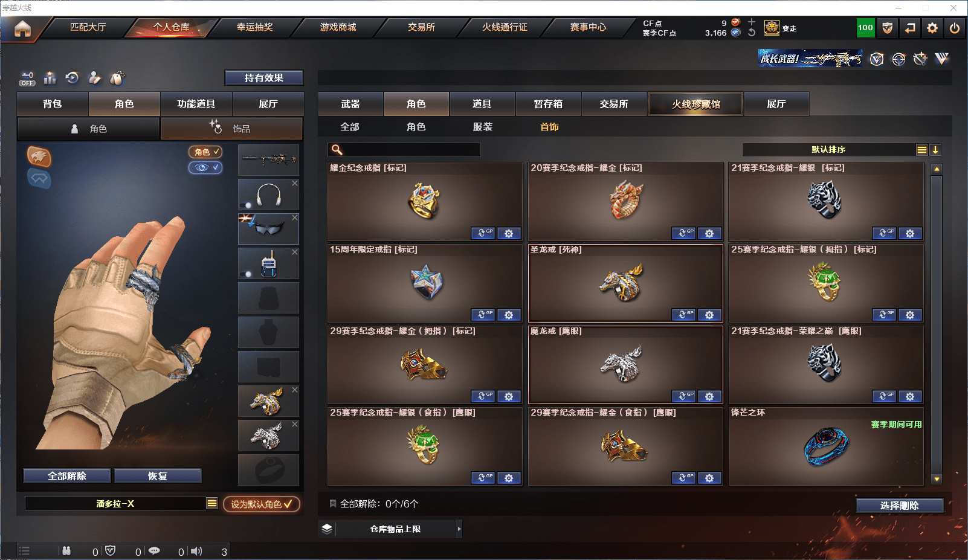Toggle the 角色 display checkbox

coord(205,152)
